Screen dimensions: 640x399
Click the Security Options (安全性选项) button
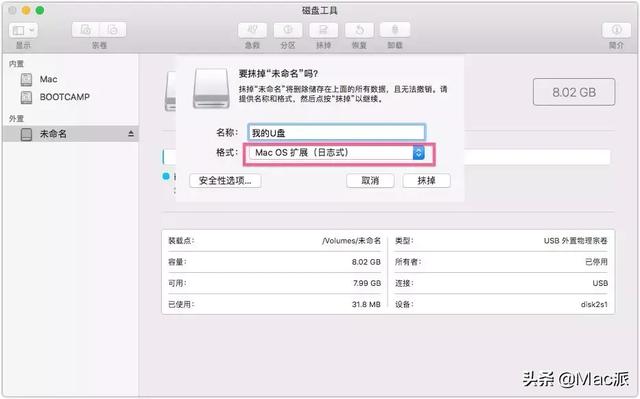point(225,181)
